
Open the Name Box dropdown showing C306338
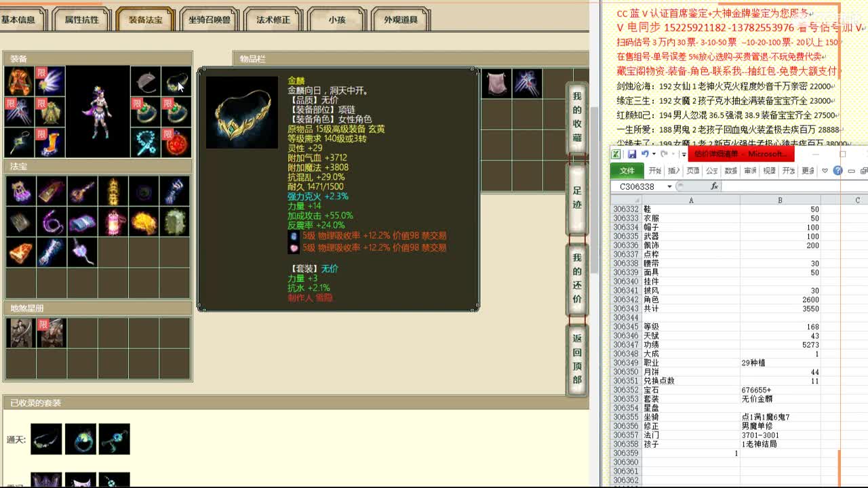(670, 186)
